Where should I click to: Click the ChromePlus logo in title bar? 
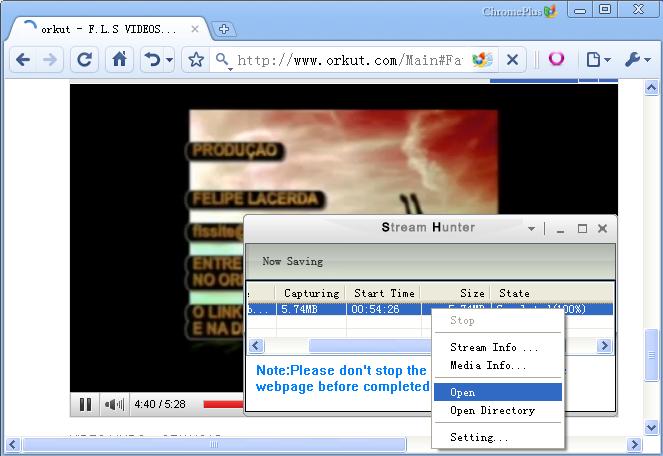coord(519,11)
